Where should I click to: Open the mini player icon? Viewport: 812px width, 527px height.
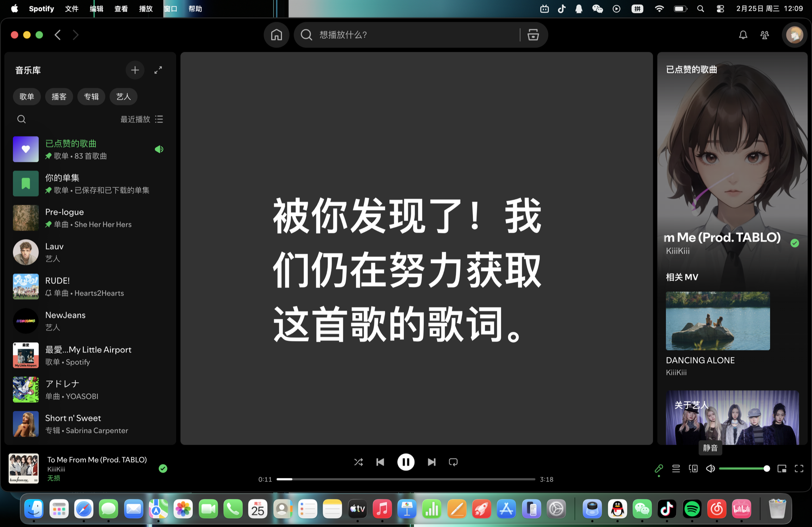(782, 468)
